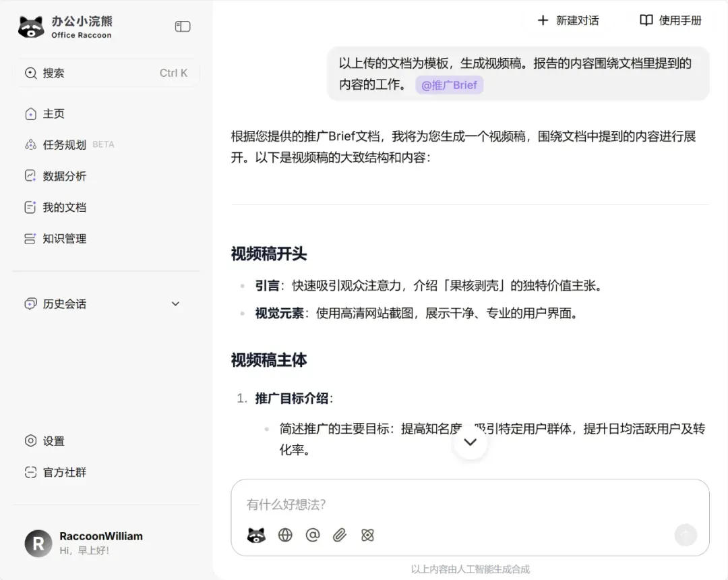Click the 设置 settings gear icon

(30, 440)
